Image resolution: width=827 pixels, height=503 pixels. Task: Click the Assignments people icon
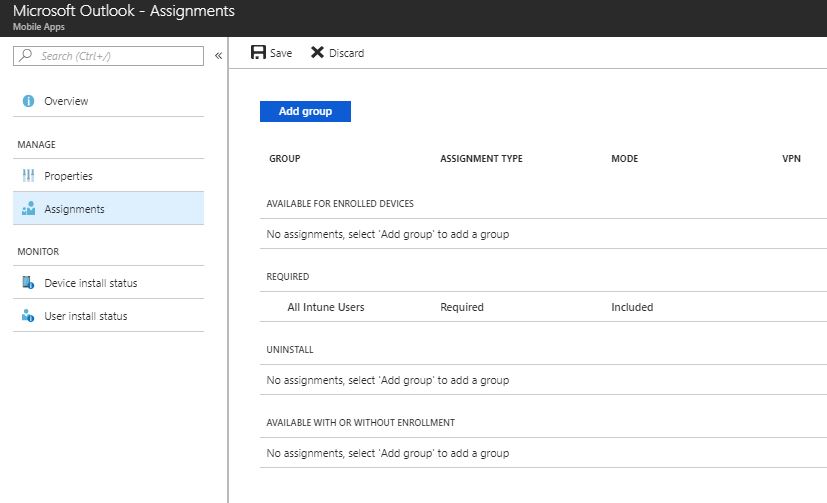click(28, 209)
